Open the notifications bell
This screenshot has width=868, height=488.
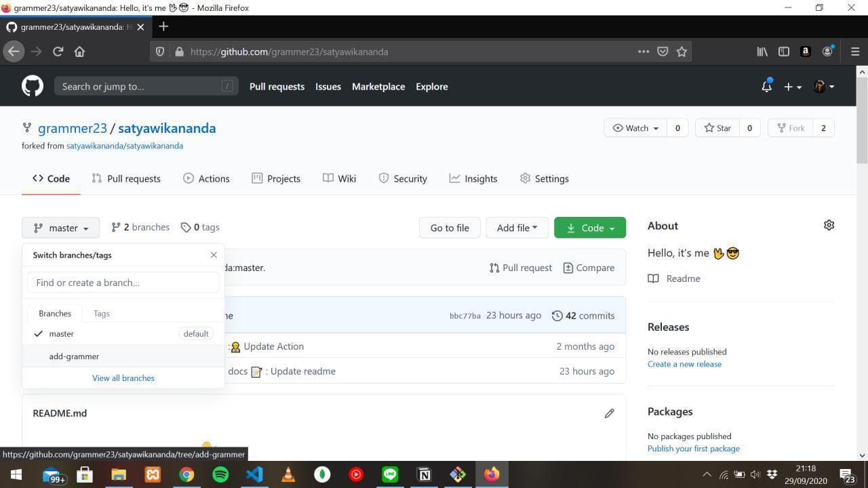766,86
